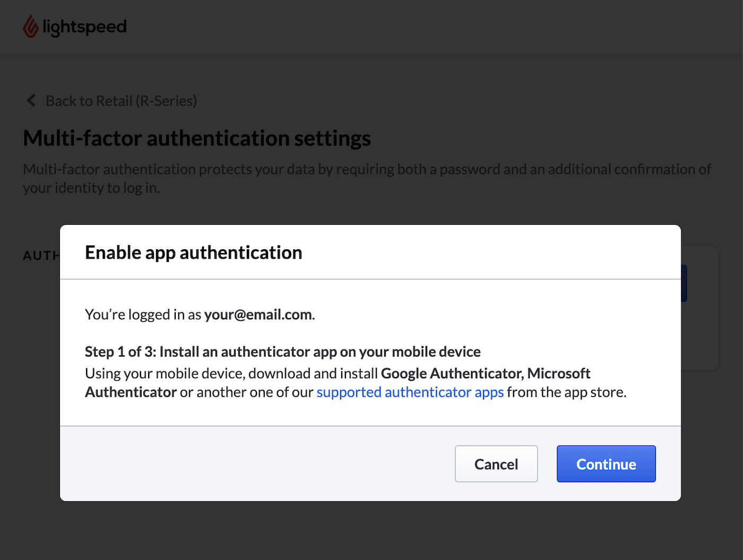Click the Step 1 of 3 heading
The height and width of the screenshot is (560, 743).
[282, 351]
